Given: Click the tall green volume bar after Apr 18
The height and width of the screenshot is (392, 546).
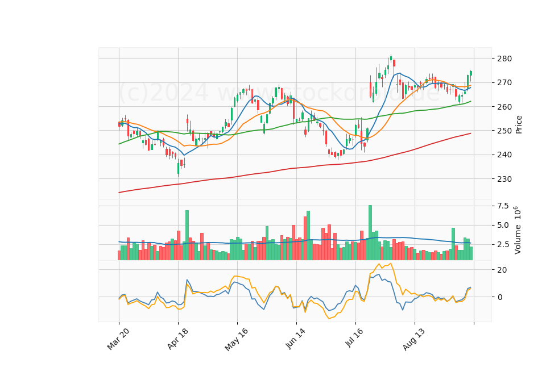Looking at the screenshot, I should (x=187, y=235).
